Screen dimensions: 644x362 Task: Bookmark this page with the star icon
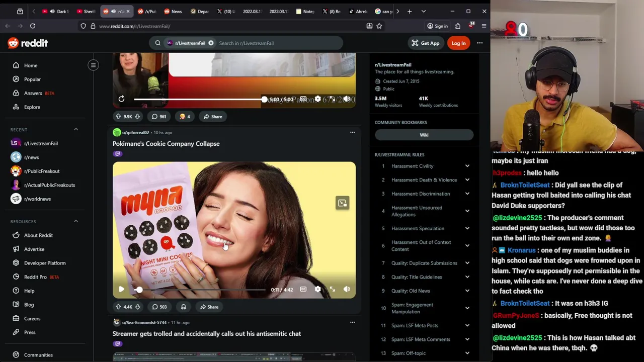click(x=379, y=26)
